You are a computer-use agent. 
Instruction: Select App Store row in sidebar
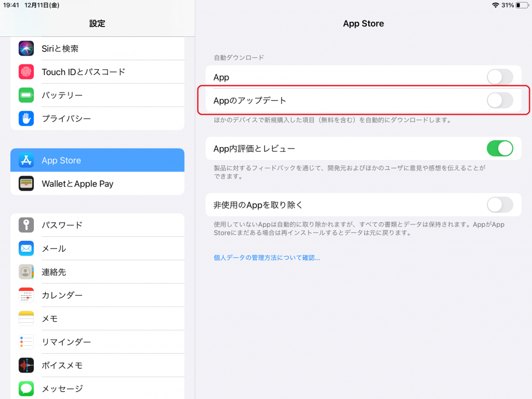pyautogui.click(x=97, y=160)
